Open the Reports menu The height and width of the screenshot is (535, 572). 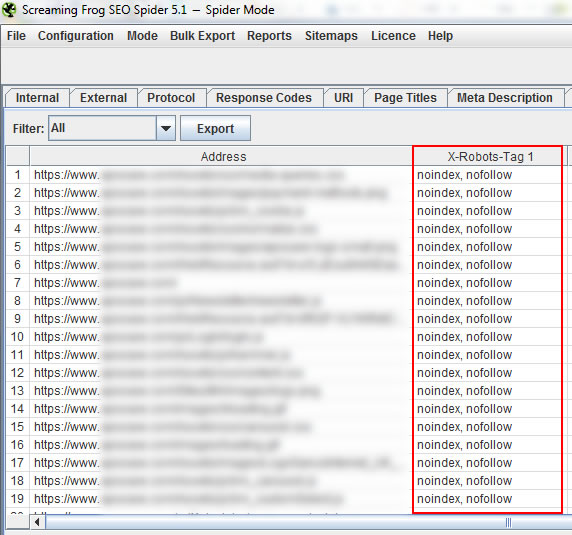click(269, 36)
